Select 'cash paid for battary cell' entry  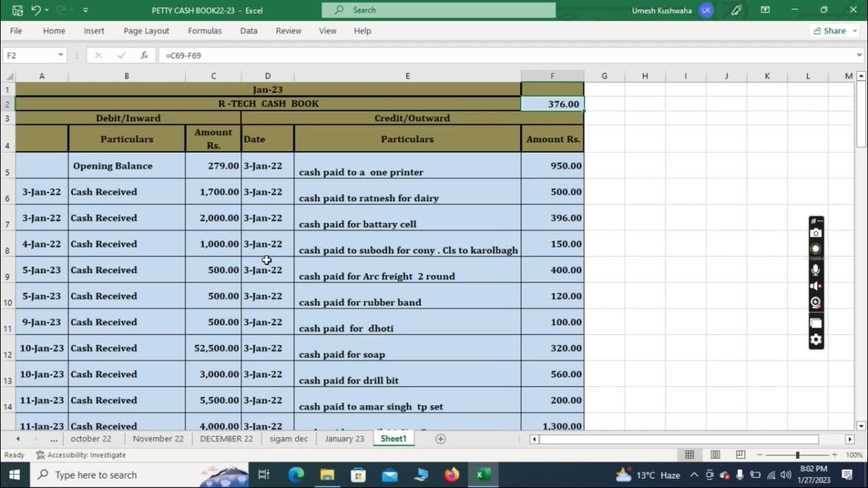coord(408,218)
